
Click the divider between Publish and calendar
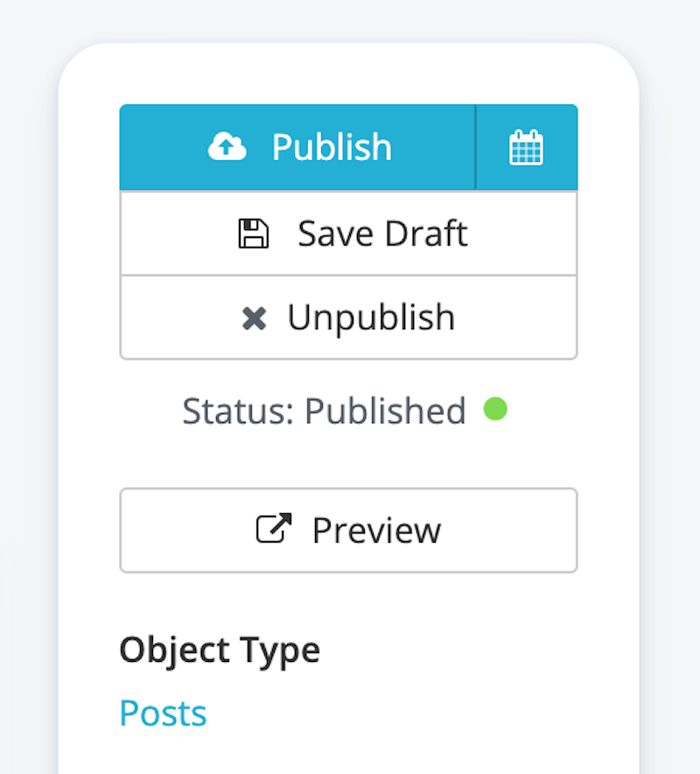point(475,147)
